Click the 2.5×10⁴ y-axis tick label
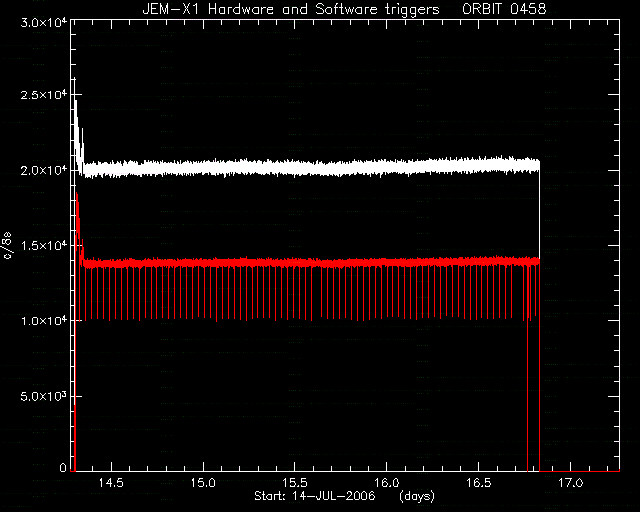Viewport: 640px width, 512px height. [44, 94]
